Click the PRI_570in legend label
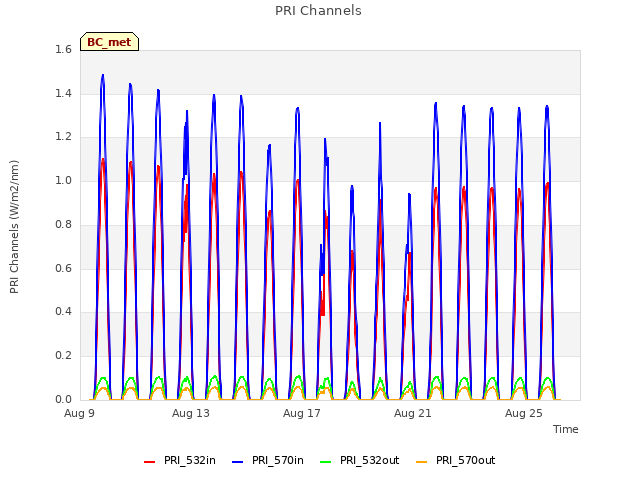This screenshot has height=480, width=640. pos(278,460)
